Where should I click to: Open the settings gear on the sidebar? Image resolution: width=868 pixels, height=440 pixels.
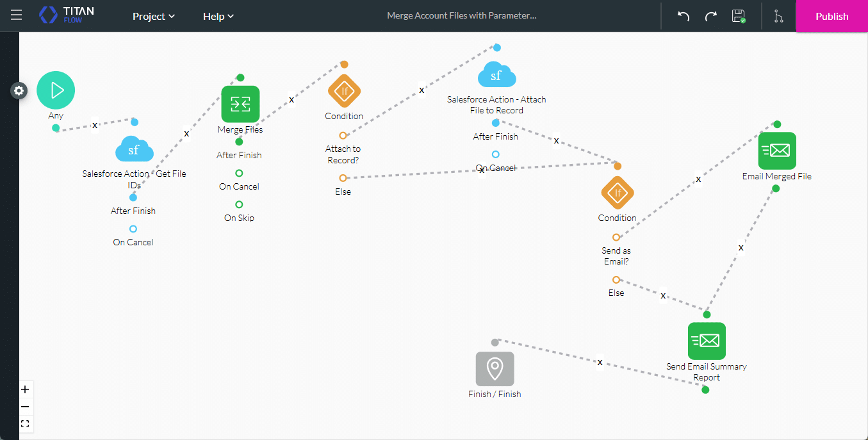[19, 91]
